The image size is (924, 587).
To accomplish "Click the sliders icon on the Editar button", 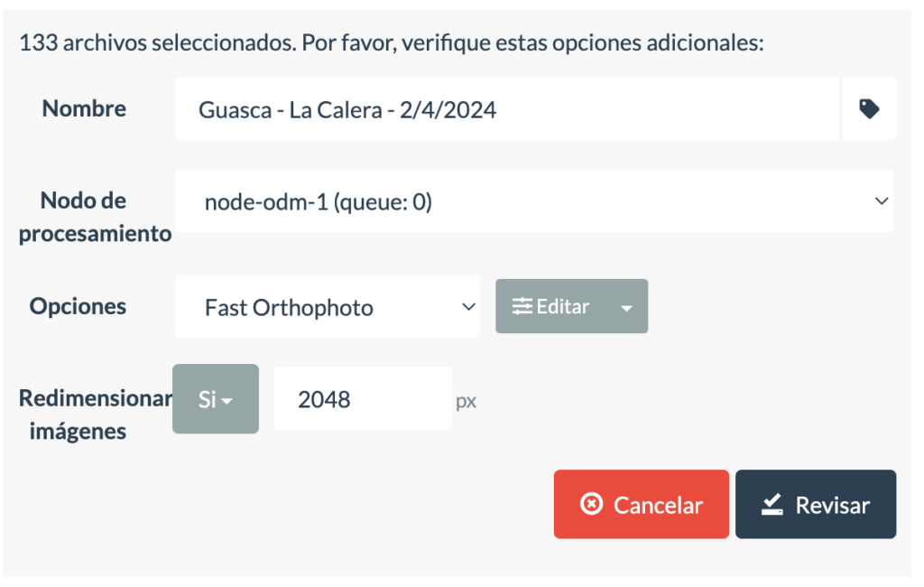I will 522,306.
